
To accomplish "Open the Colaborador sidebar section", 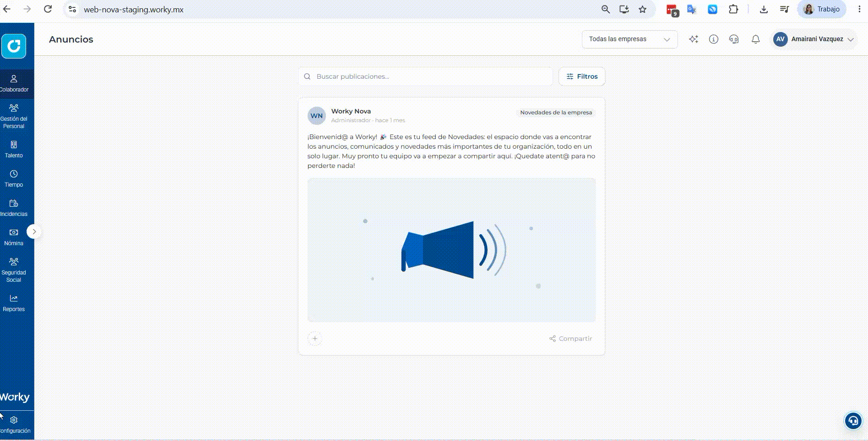I will 14,84.
